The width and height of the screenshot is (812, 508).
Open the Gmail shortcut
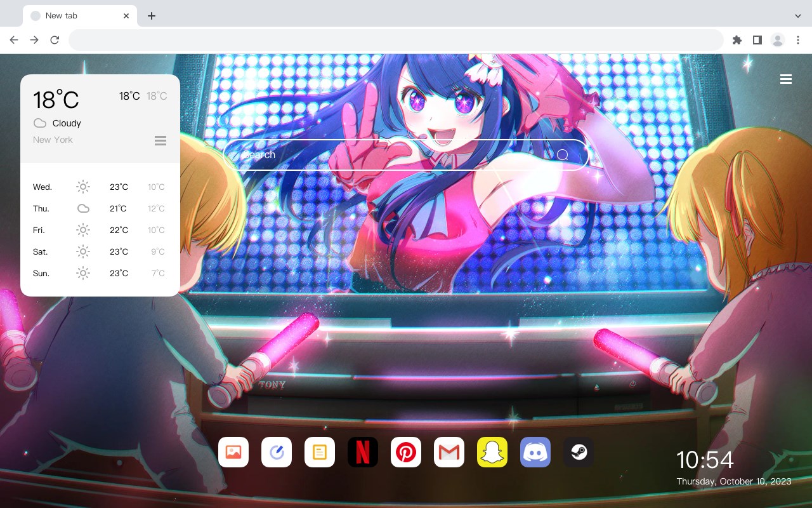pos(449,452)
